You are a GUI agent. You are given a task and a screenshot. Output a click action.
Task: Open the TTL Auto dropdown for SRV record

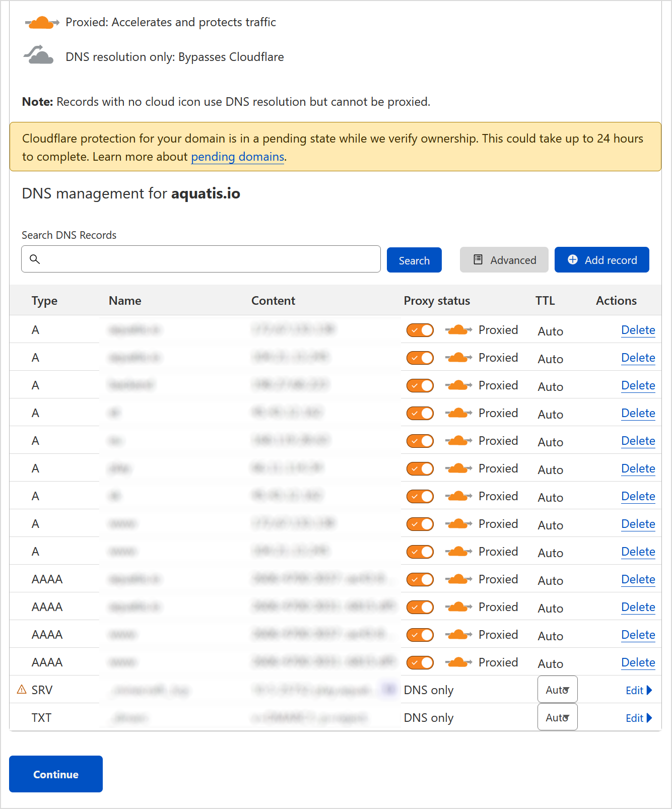click(x=558, y=690)
